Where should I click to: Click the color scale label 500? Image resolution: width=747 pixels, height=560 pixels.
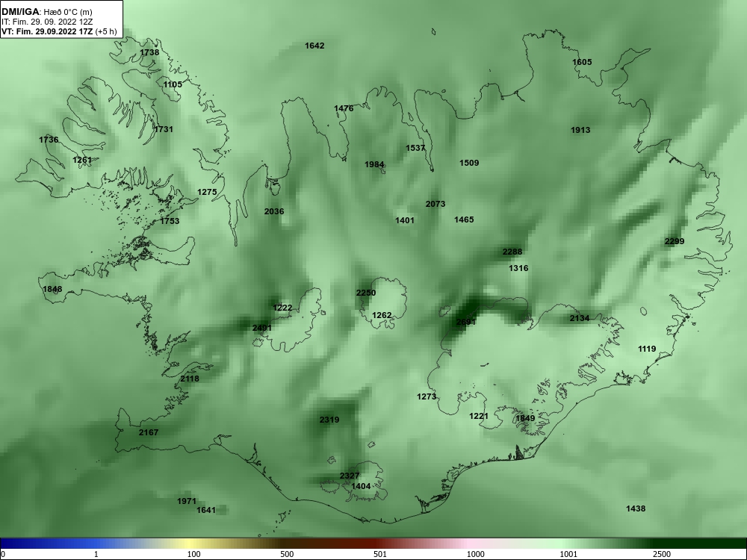point(287,554)
